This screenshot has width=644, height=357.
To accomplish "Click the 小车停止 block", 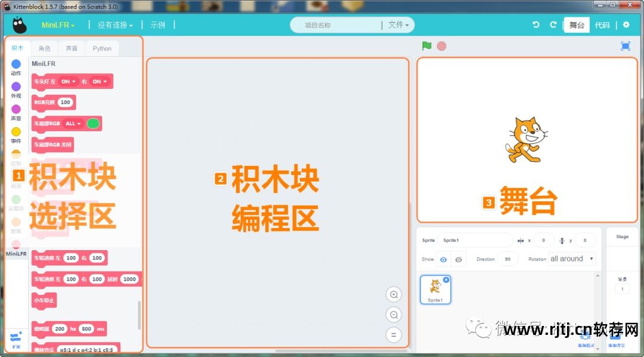I will pos(44,300).
